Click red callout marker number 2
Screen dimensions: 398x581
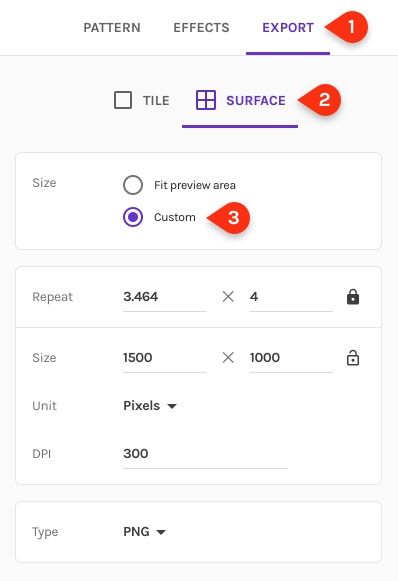tap(319, 100)
